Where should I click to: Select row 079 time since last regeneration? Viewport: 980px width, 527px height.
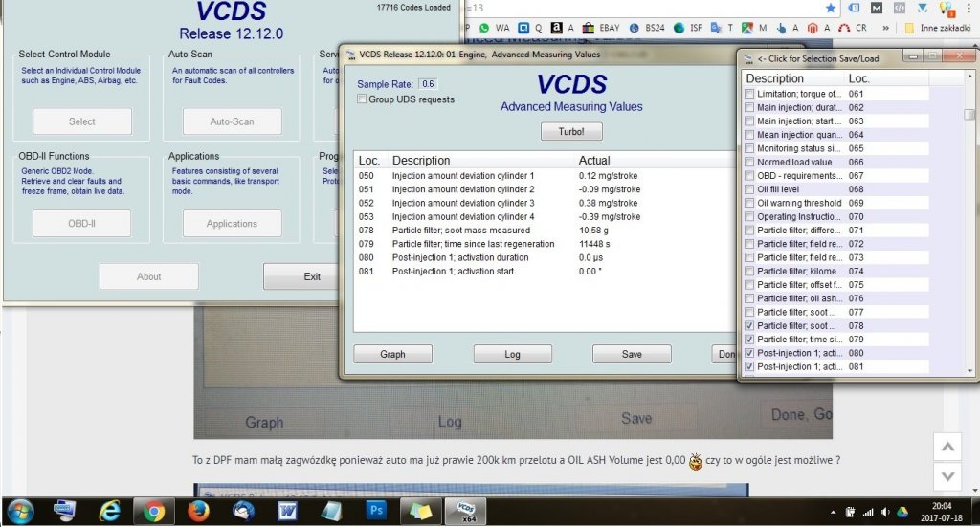pos(544,244)
